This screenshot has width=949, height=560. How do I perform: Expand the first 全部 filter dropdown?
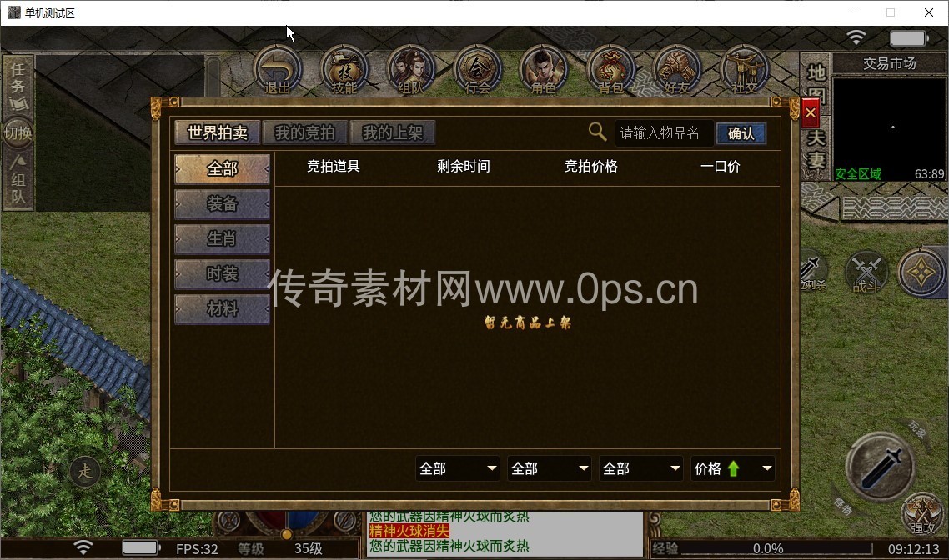tap(457, 468)
